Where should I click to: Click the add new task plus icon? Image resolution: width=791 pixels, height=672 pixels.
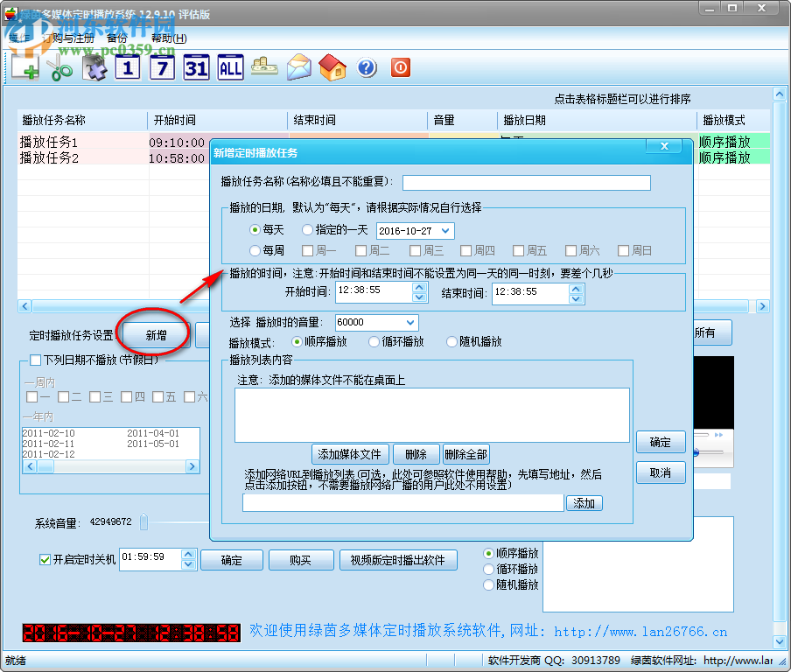pos(26,67)
